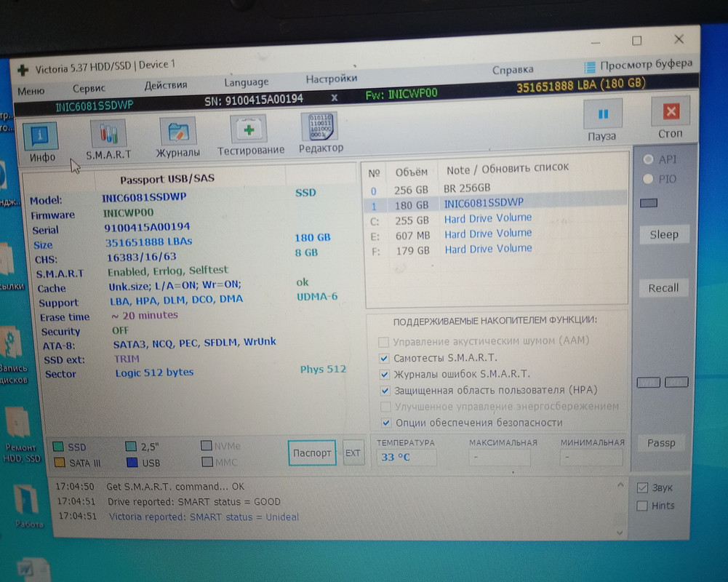Click the temperature 33 °C field
Image resolution: width=728 pixels, height=582 pixels.
[x=407, y=457]
